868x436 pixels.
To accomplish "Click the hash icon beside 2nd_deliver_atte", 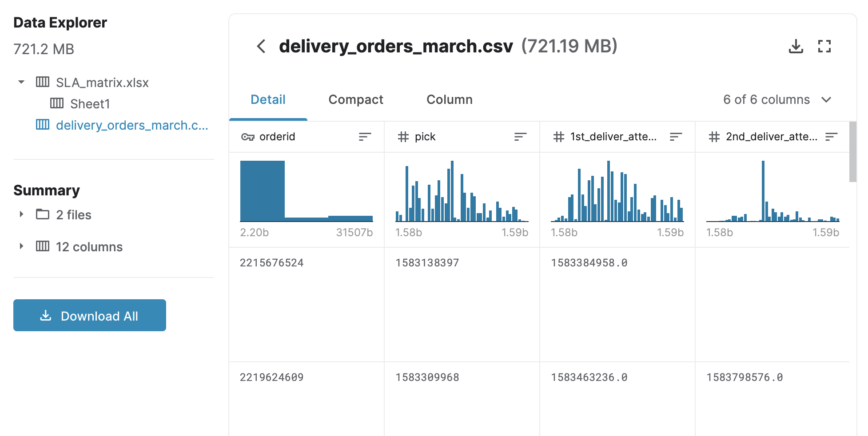I will click(x=714, y=137).
